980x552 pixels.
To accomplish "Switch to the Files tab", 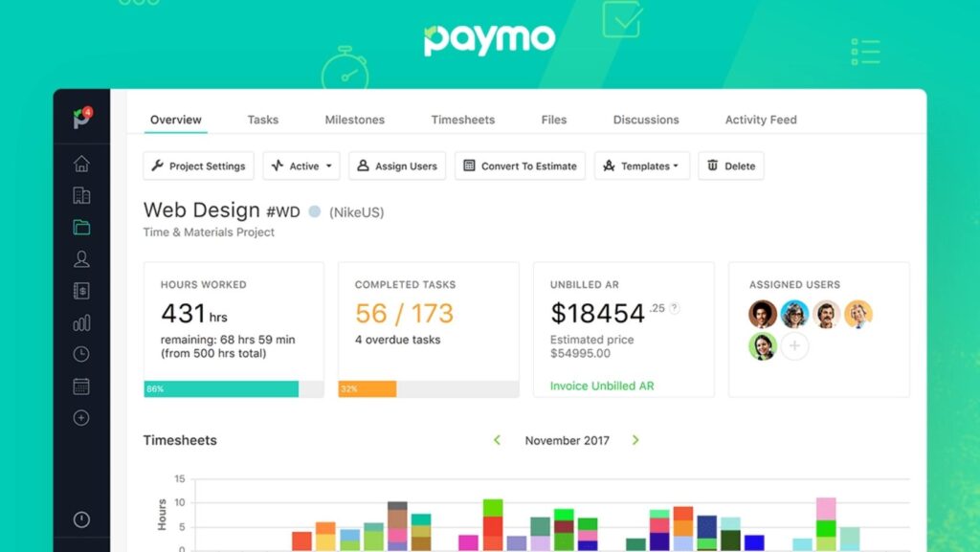I will click(554, 120).
